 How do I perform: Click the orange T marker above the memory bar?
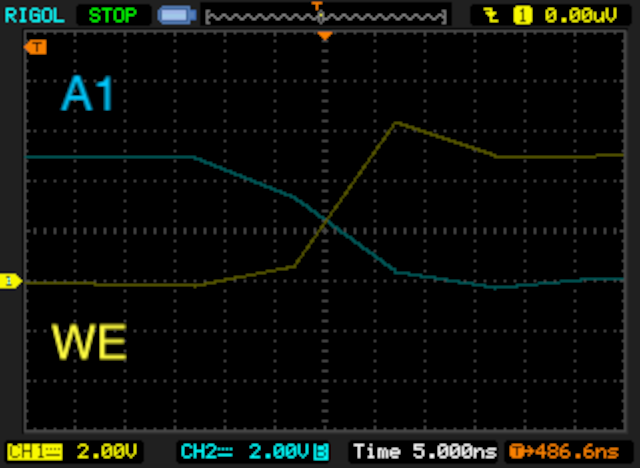click(x=317, y=6)
